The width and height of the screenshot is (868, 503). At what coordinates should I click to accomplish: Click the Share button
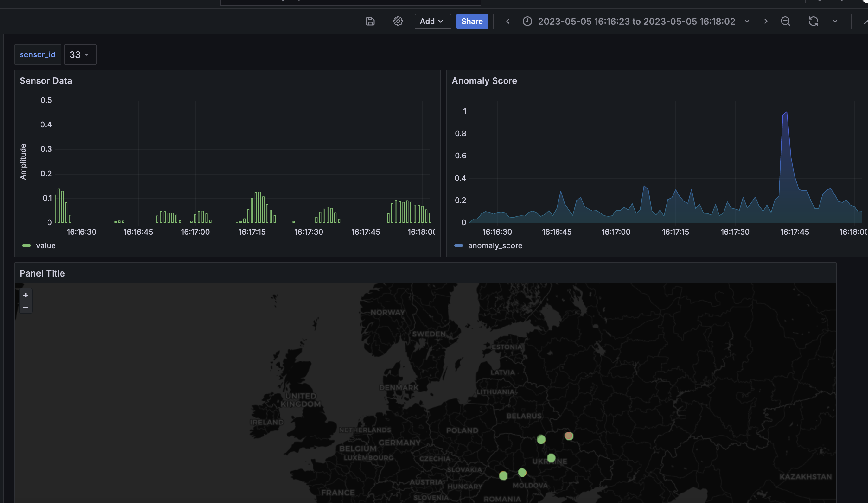pos(472,21)
